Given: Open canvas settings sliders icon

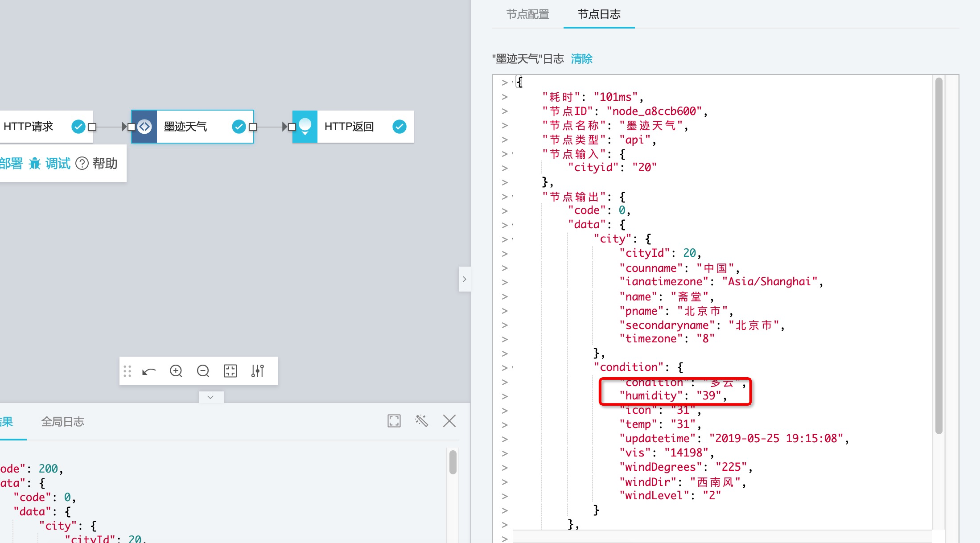Looking at the screenshot, I should point(258,371).
